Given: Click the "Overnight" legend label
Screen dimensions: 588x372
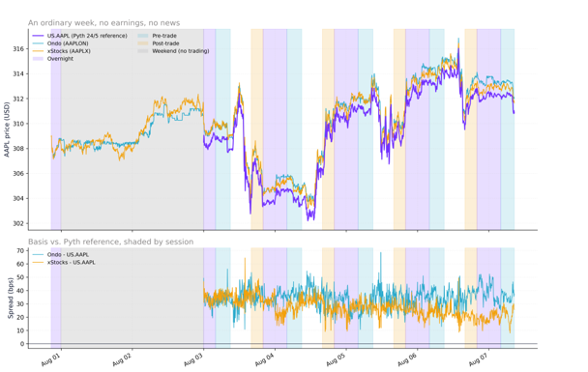Looking at the screenshot, I should click(x=60, y=59).
